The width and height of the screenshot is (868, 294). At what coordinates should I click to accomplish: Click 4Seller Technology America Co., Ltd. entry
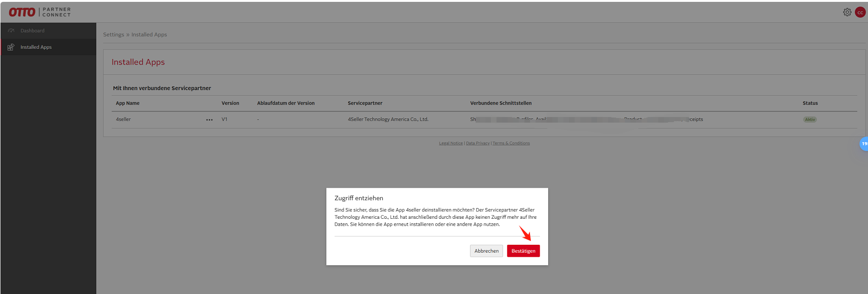388,119
